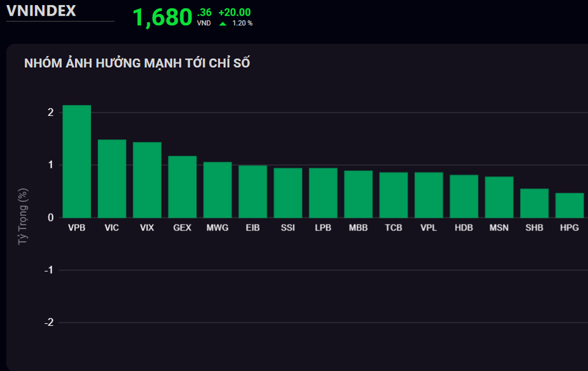The height and width of the screenshot is (371, 588).
Task: Click the green up-arrow change indicator
Action: 223,24
